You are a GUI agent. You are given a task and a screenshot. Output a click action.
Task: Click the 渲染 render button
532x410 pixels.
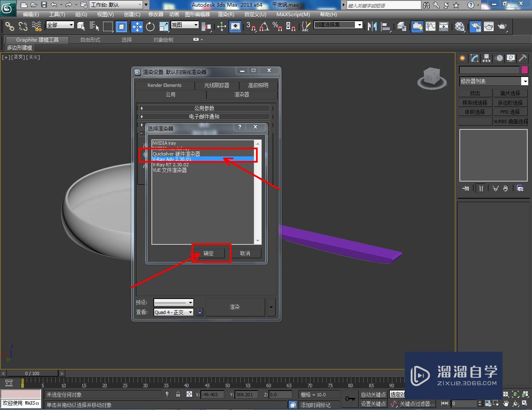coord(235,307)
